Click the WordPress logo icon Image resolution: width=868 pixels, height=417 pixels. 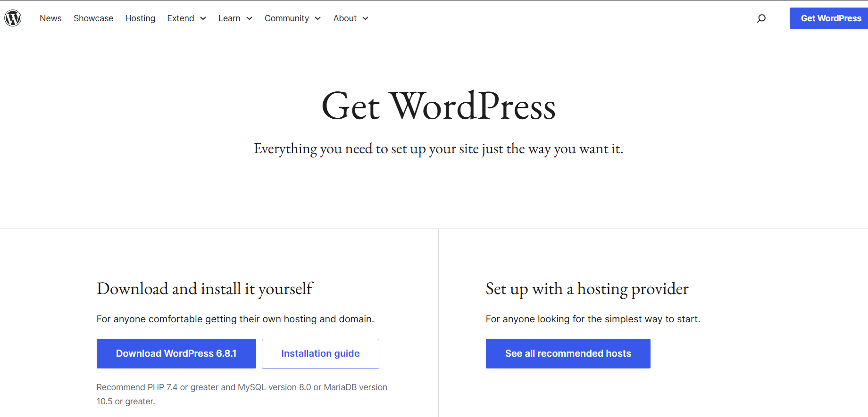click(13, 18)
